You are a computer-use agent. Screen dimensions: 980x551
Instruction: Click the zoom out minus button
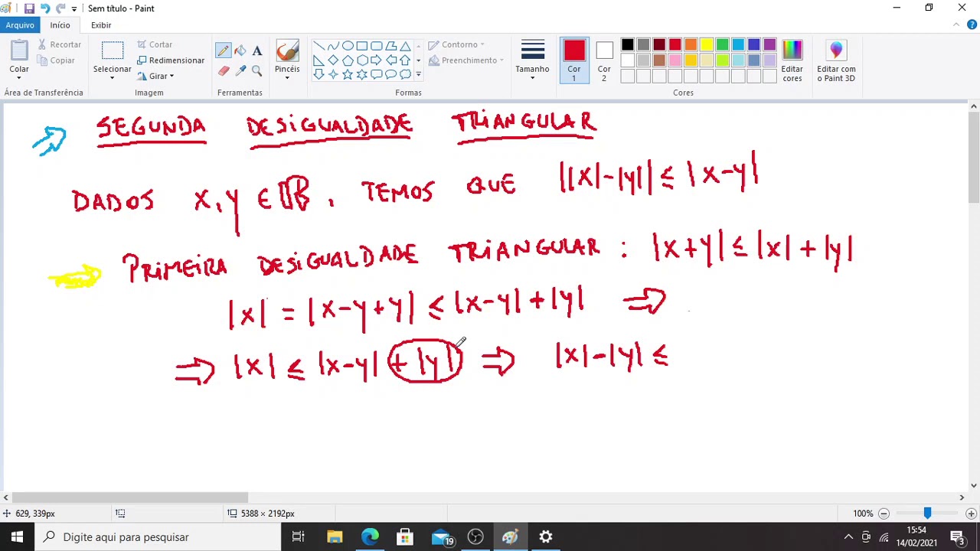click(884, 514)
